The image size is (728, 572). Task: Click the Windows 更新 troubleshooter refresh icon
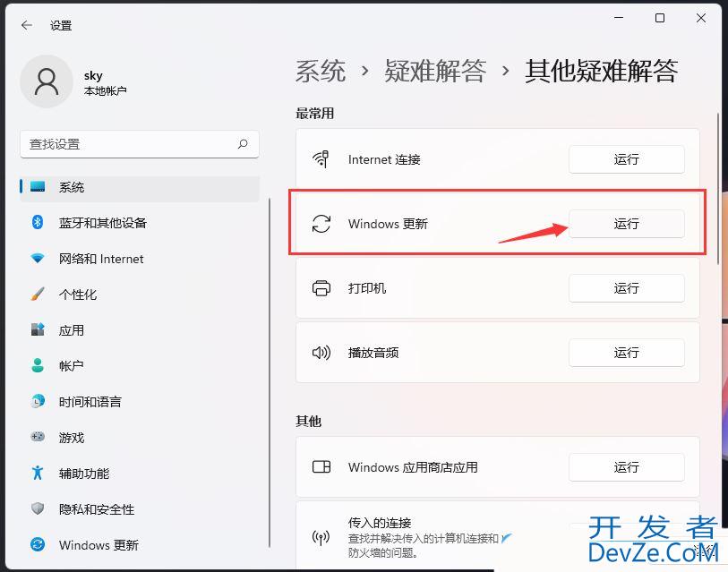tap(321, 223)
